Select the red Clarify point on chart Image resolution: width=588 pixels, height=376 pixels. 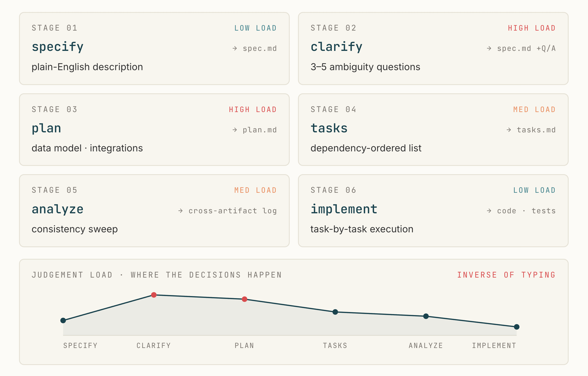[154, 295]
